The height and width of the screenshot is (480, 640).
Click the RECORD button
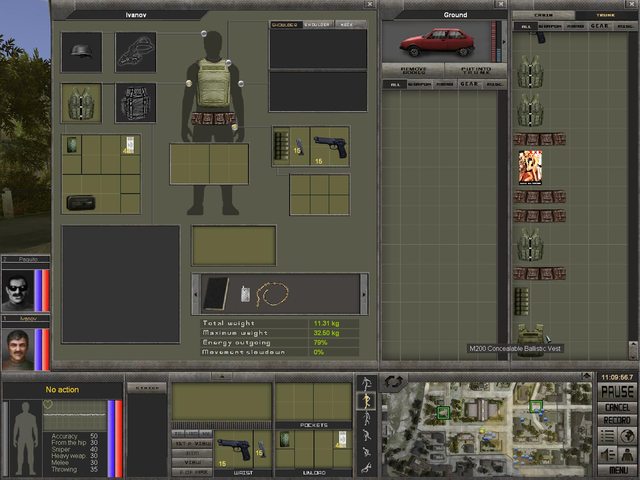[x=617, y=420]
